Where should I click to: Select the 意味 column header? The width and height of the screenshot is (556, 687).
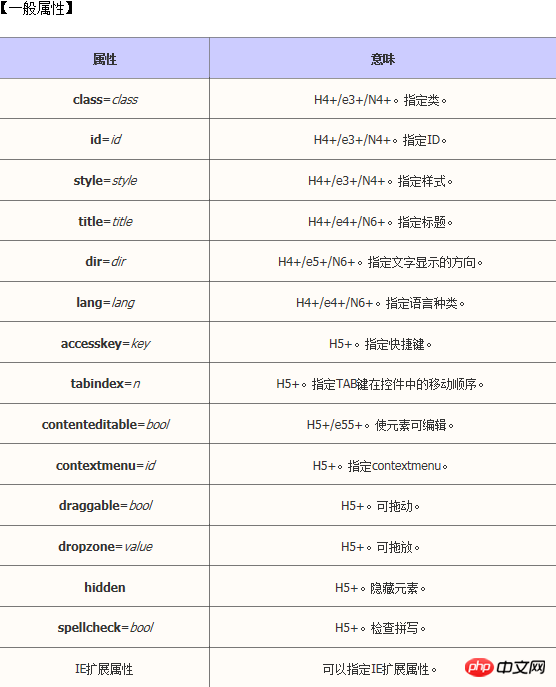383,59
